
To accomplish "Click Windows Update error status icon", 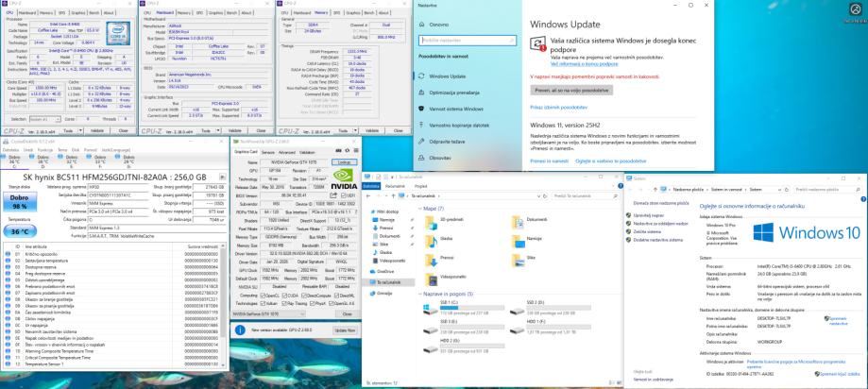I will pyautogui.click(x=537, y=43).
